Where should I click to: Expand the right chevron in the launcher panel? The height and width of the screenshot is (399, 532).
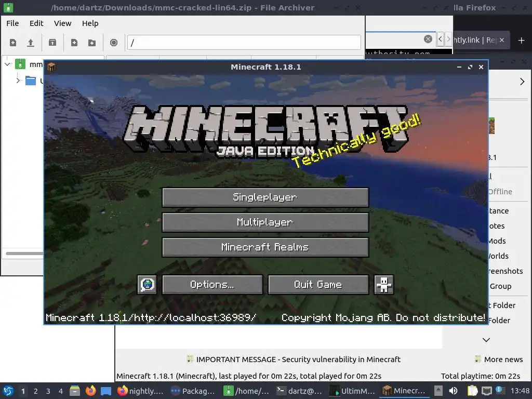tap(522, 82)
